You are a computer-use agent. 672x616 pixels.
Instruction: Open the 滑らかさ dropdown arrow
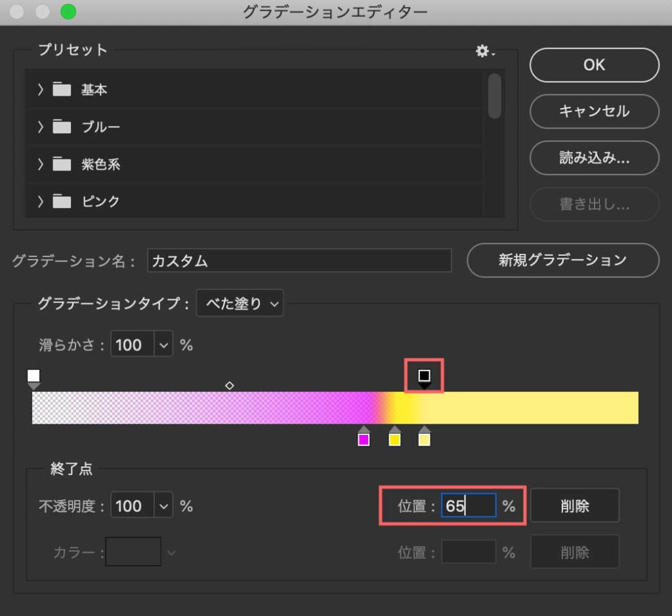(163, 344)
